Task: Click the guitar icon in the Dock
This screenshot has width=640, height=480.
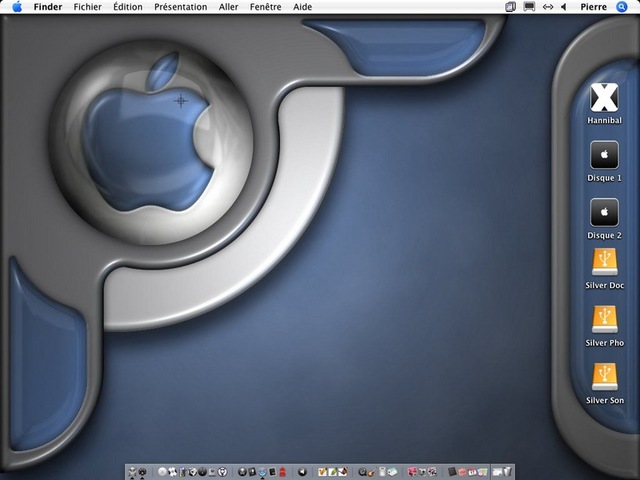Action: pos(372,472)
